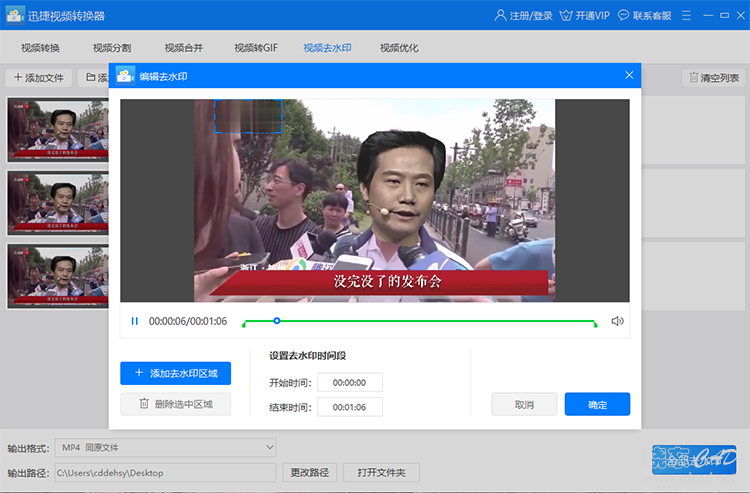Confirm with the 确定 button

pos(597,405)
